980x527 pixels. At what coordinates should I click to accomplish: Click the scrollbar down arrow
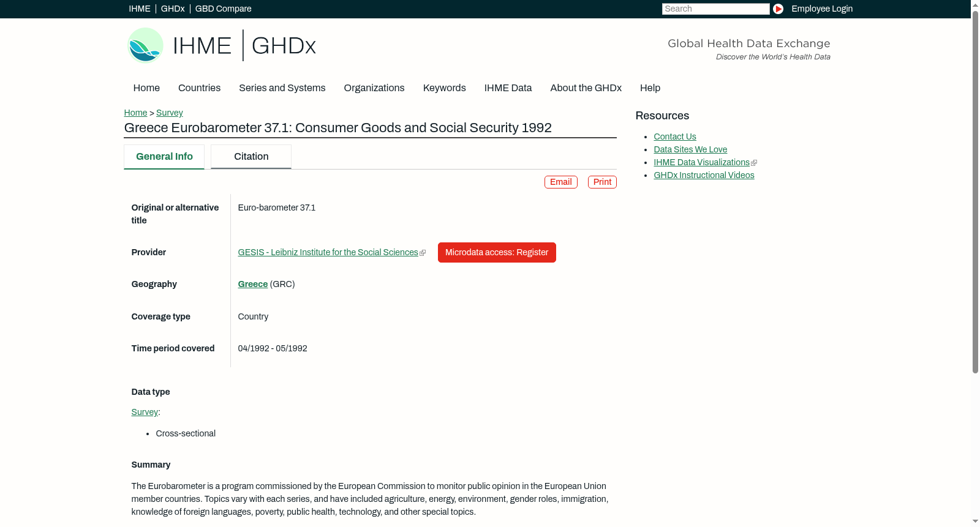[x=975, y=522]
